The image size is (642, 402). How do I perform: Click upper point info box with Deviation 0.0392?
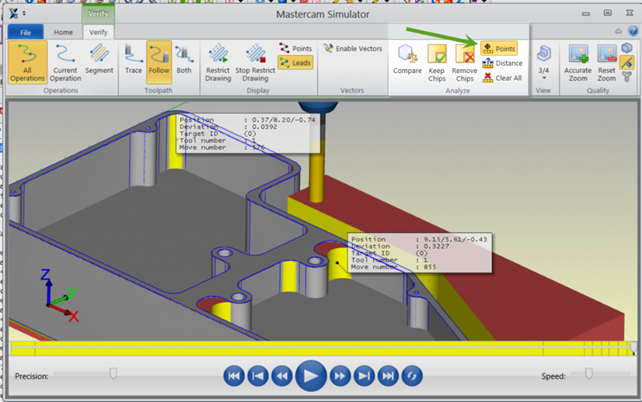point(248,133)
